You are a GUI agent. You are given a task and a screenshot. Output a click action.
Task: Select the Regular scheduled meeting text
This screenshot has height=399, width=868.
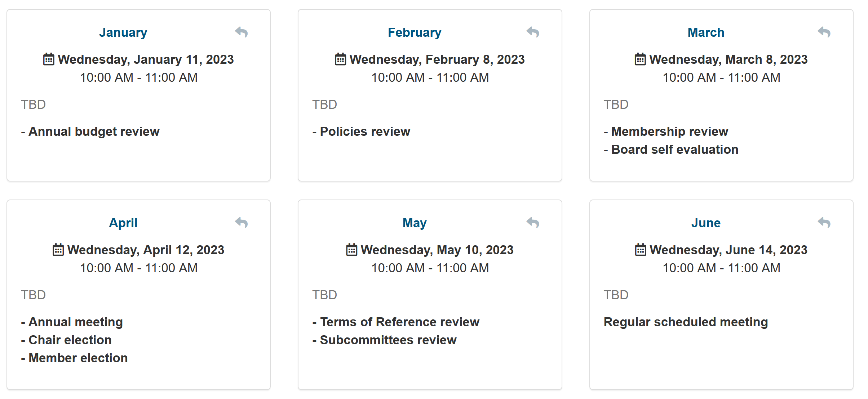pyautogui.click(x=686, y=322)
